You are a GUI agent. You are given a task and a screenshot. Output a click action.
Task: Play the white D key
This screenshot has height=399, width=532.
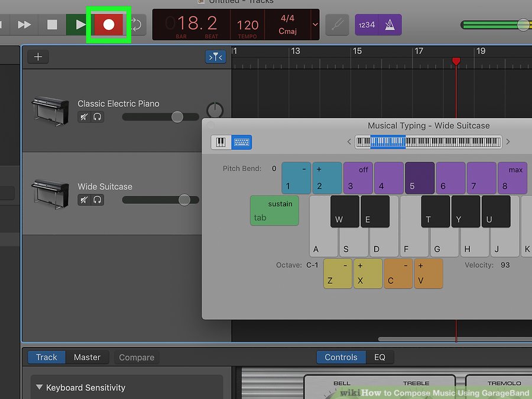point(384,242)
